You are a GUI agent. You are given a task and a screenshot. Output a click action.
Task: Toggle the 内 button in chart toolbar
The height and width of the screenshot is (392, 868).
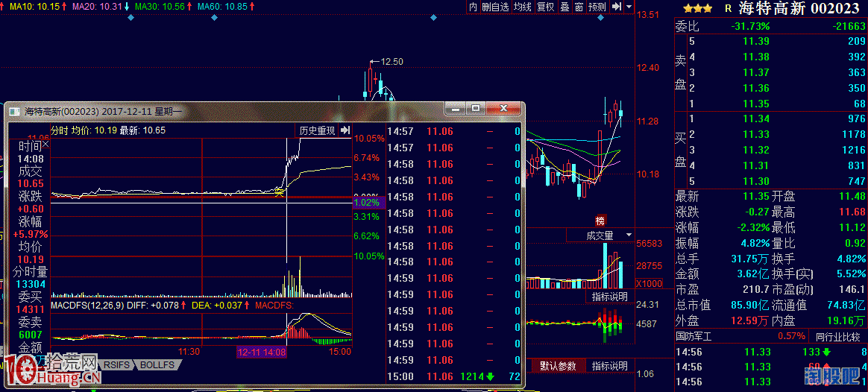point(473,7)
